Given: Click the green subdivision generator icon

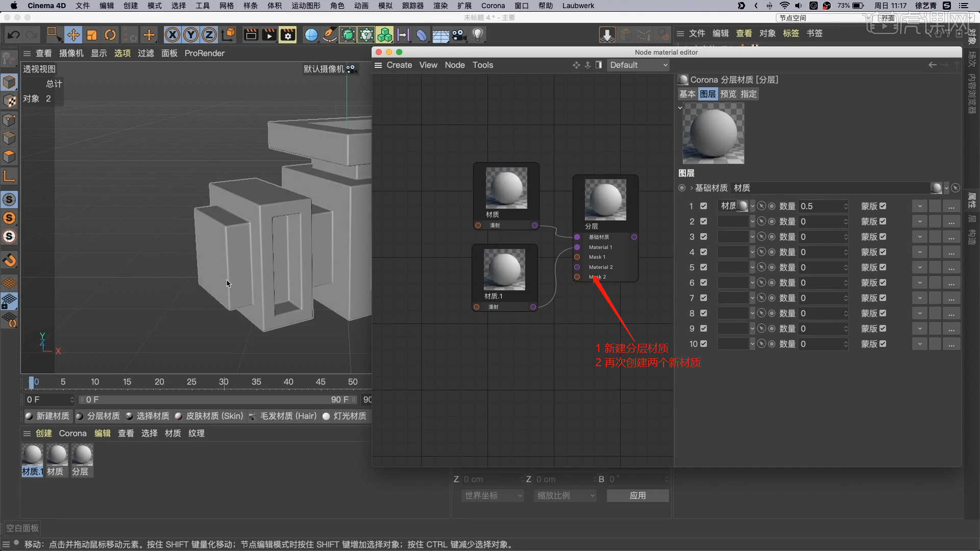Looking at the screenshot, I should click(x=348, y=35).
